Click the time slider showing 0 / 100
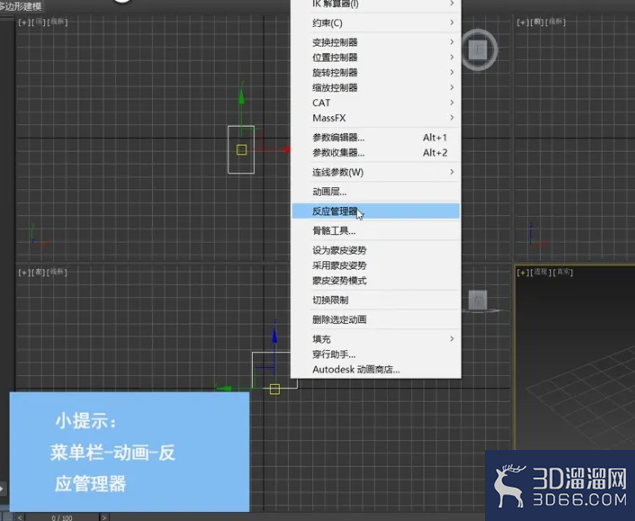 (62, 517)
